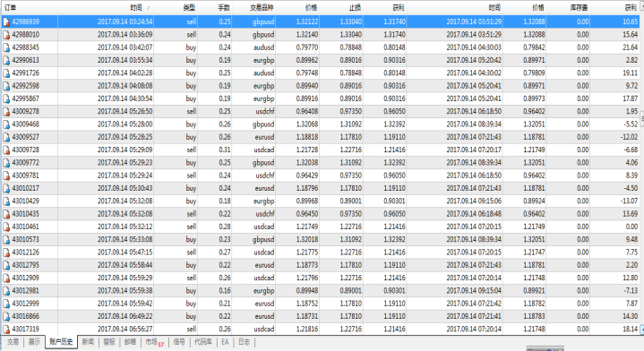Click profit value -13.07

pyautogui.click(x=629, y=201)
